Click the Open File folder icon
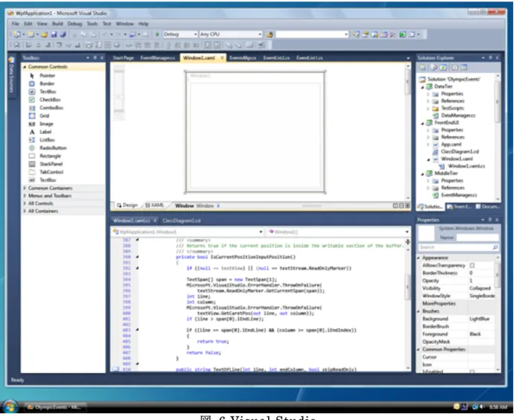Image resolution: width=516 pixels, height=420 pixels. 45,34
